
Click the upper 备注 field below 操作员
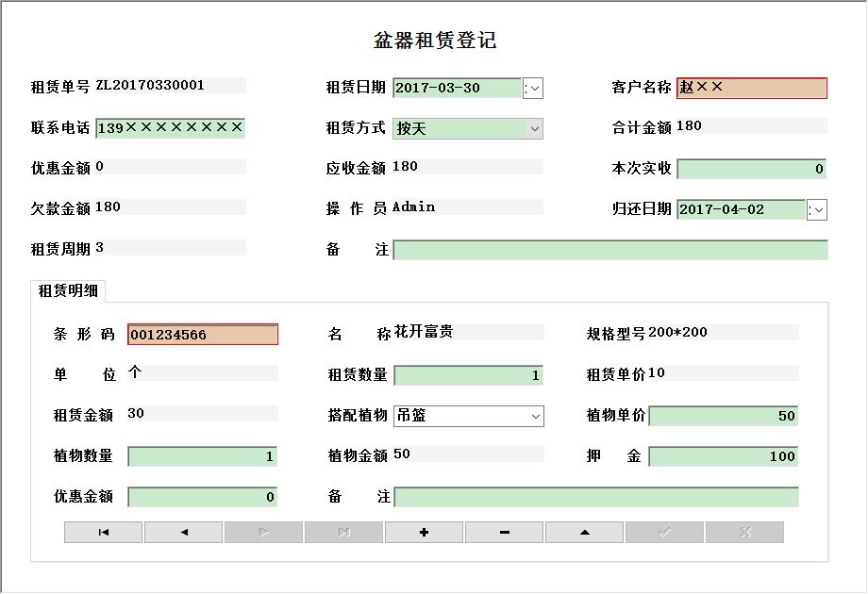(610, 250)
